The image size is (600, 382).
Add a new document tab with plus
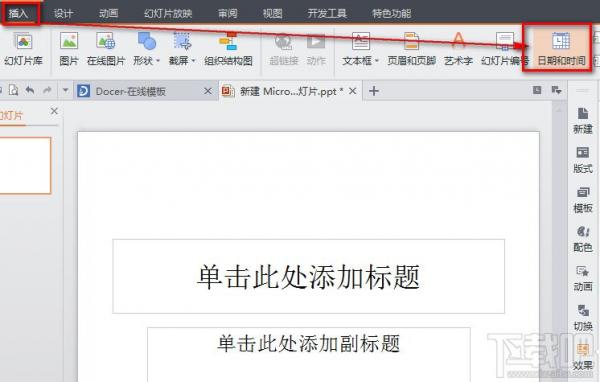[x=374, y=91]
